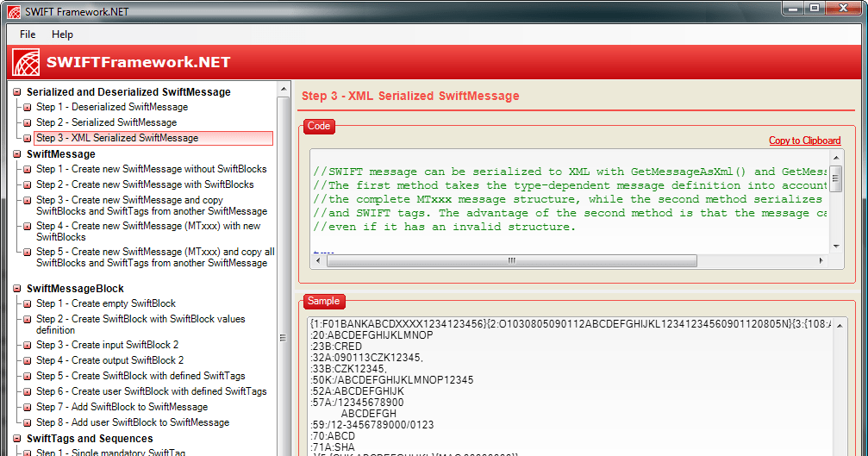
Task: Click the Code box scroll up arrow
Action: pos(836,158)
